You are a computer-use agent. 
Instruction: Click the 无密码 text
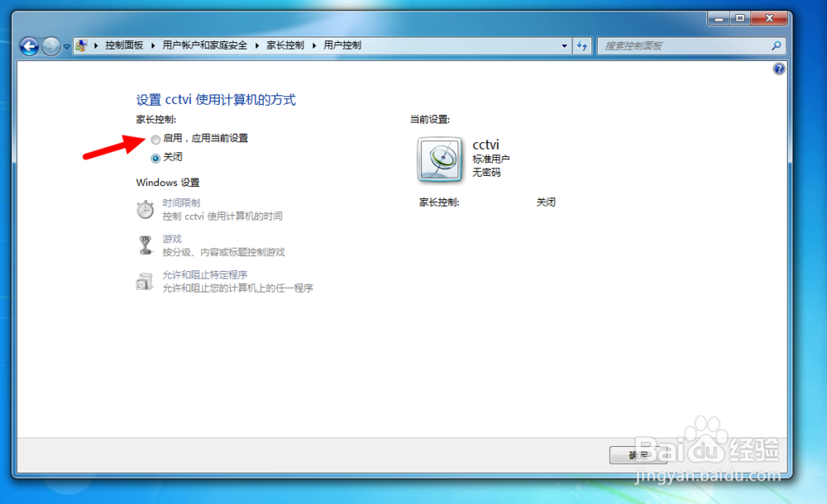coord(486,173)
